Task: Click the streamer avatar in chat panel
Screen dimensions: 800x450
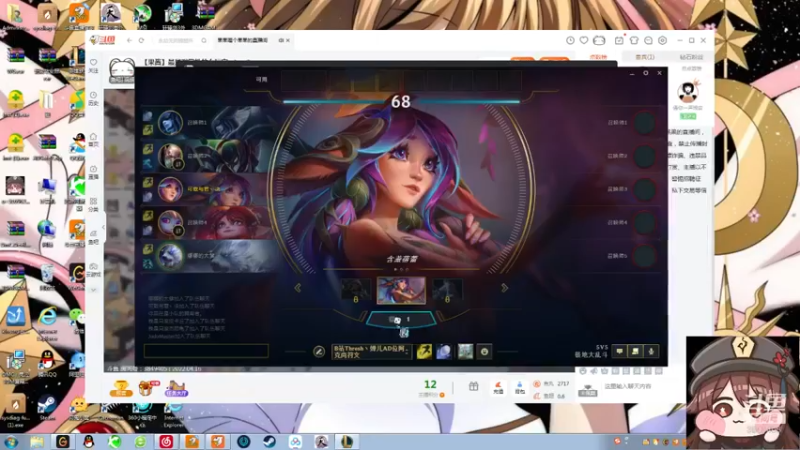Action: point(688,92)
